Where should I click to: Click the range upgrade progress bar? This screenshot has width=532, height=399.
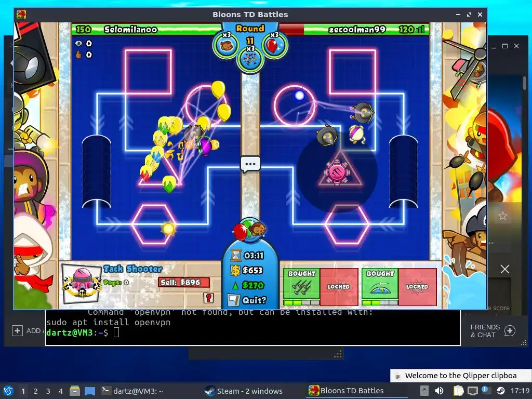(380, 303)
